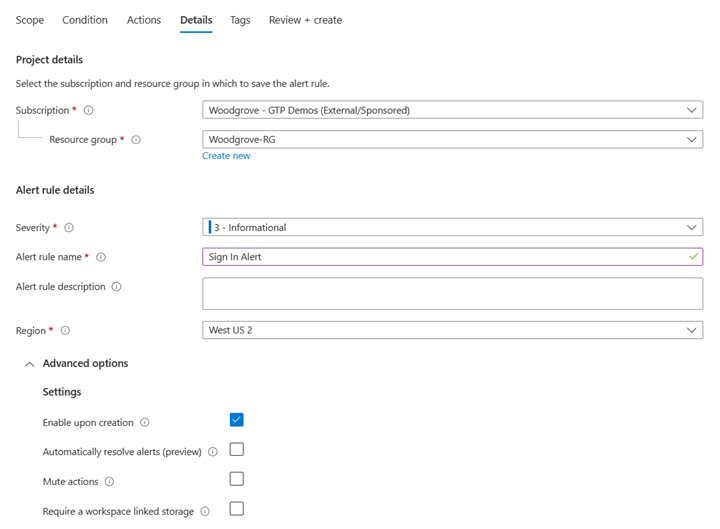Viewport: 720px width, 529px height.
Task: Click the Alert rule description text box
Action: (x=452, y=294)
